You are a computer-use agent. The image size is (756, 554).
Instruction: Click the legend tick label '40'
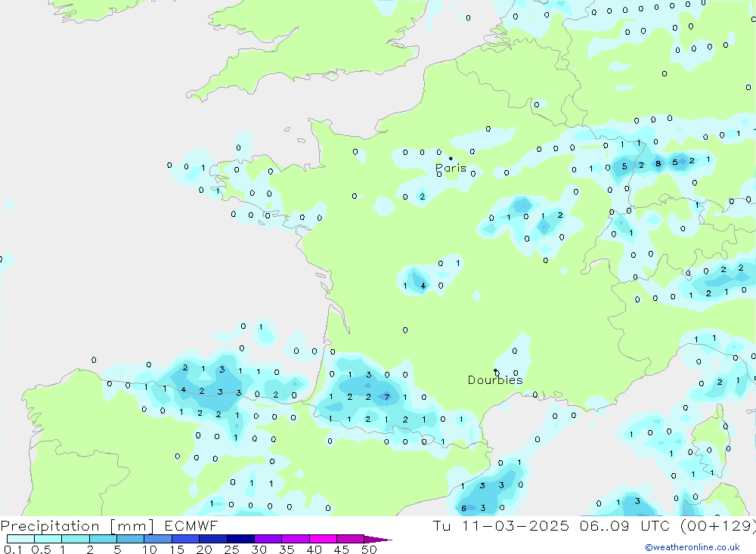[314, 549]
